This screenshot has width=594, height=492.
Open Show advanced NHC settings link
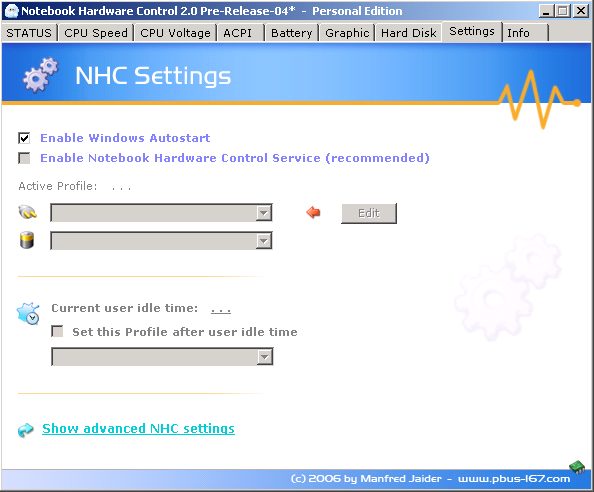coord(138,428)
